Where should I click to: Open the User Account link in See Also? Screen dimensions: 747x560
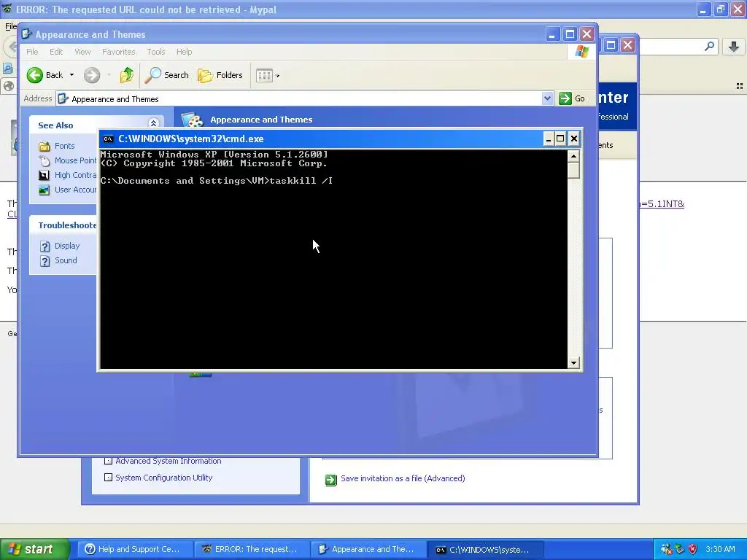point(75,190)
